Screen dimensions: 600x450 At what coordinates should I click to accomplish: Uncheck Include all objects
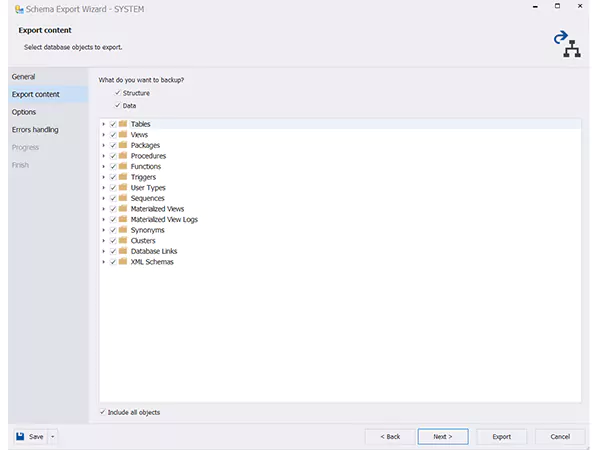[x=103, y=412]
